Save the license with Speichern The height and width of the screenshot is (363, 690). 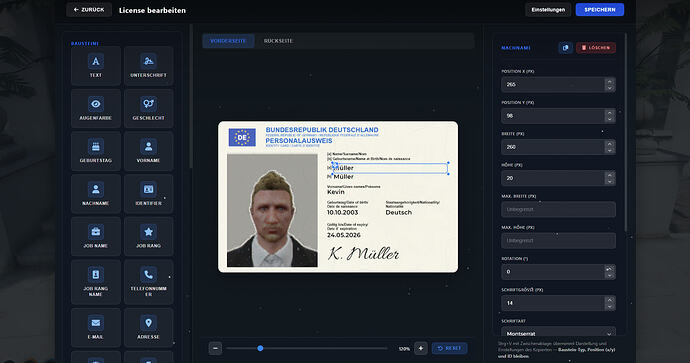(x=600, y=10)
